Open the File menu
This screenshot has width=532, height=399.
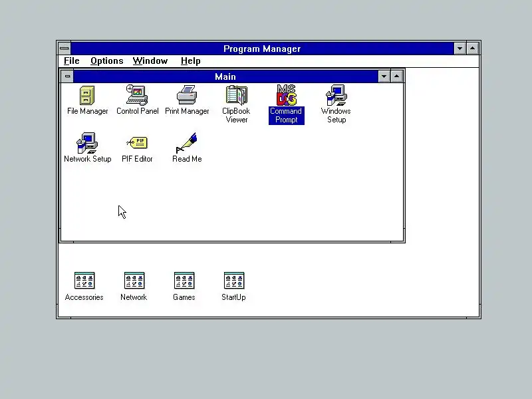tap(72, 61)
